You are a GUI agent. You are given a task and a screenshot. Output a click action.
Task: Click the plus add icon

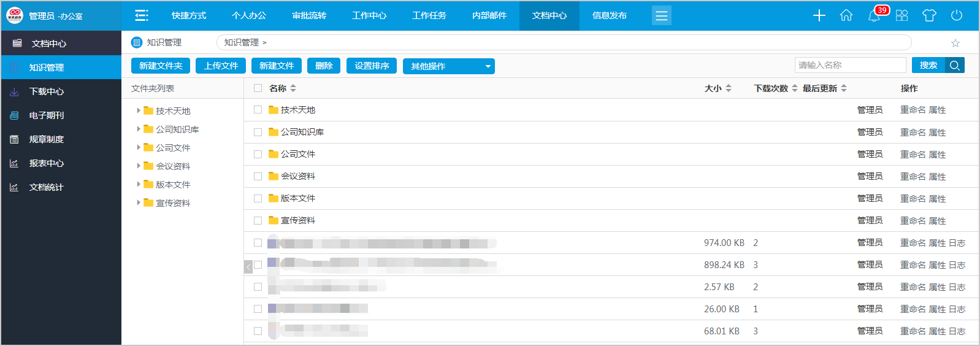819,16
